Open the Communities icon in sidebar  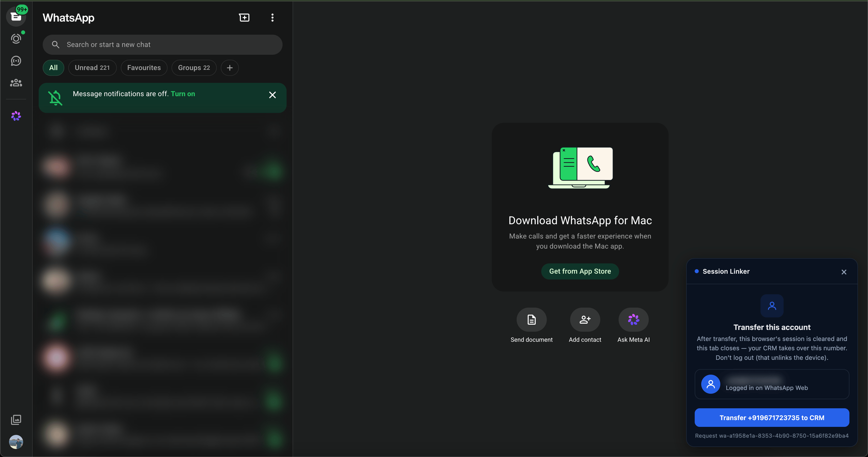16,83
